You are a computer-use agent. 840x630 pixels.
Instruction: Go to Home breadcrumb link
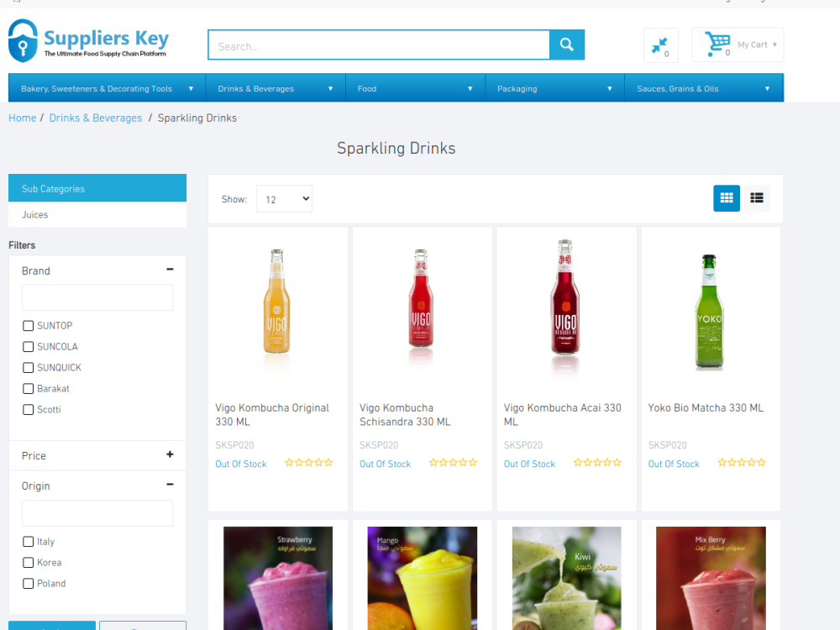click(x=23, y=118)
